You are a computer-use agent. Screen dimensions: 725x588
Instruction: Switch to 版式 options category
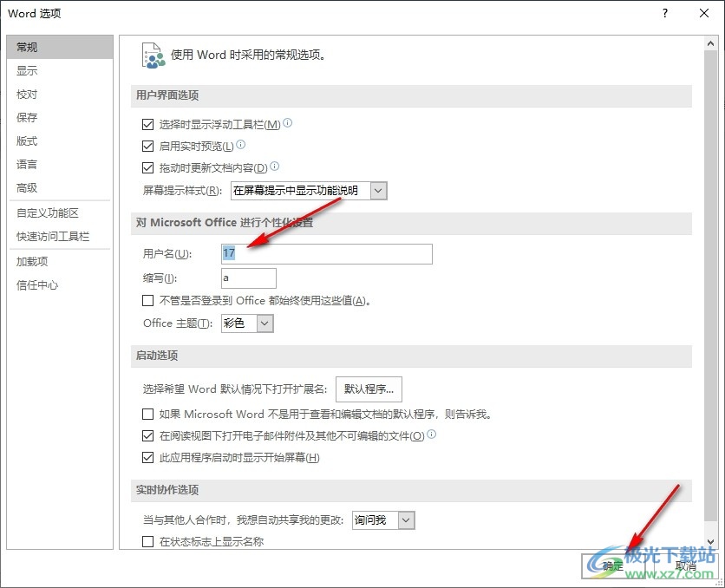click(x=60, y=141)
